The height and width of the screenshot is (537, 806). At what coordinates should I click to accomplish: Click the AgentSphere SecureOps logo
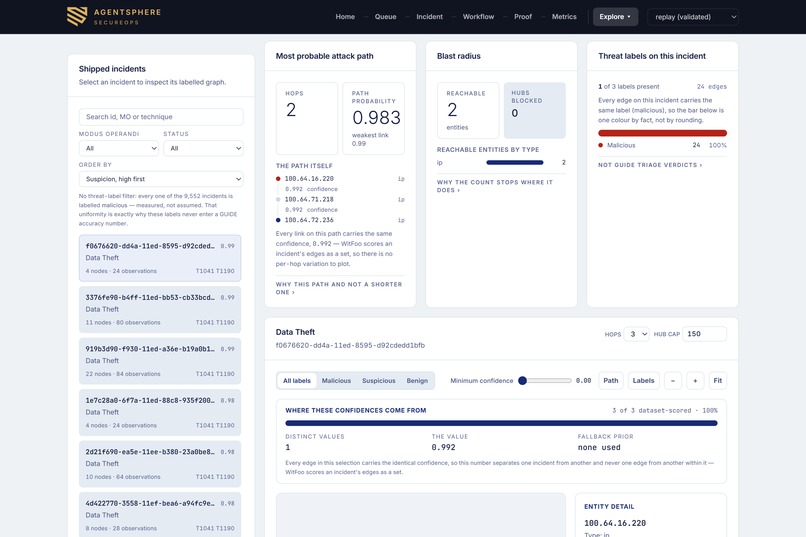coord(114,16)
